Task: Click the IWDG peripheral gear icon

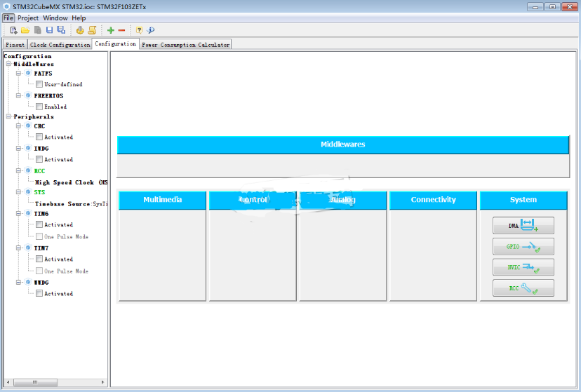Action: coord(28,148)
